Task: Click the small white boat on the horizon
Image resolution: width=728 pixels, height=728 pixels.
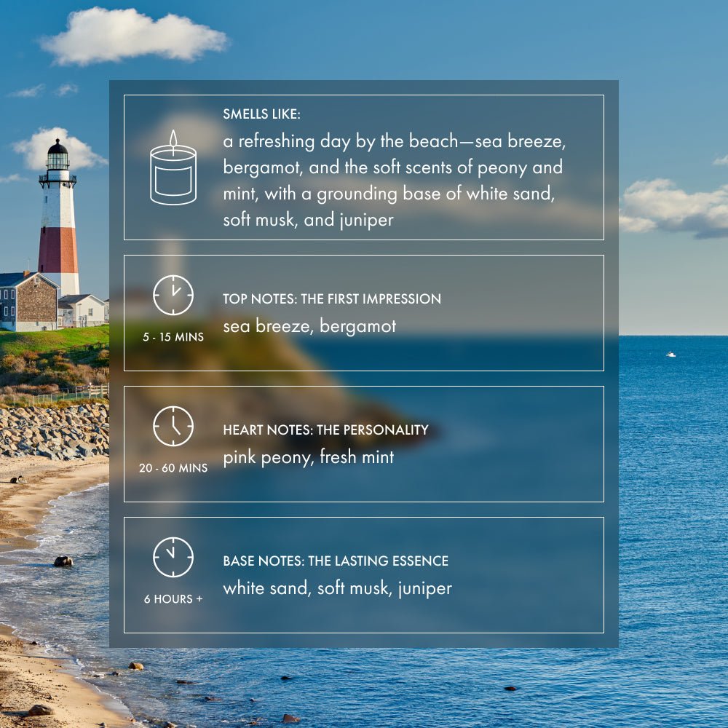Action: click(x=670, y=355)
